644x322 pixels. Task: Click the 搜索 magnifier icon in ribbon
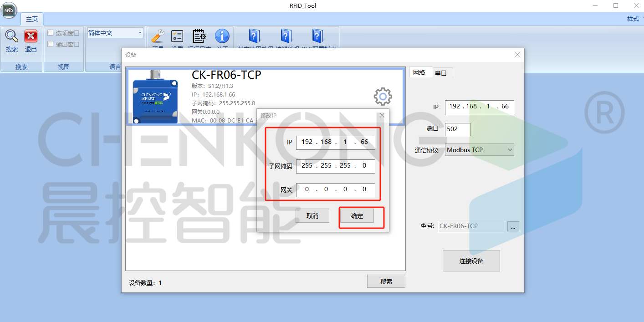pyautogui.click(x=12, y=36)
